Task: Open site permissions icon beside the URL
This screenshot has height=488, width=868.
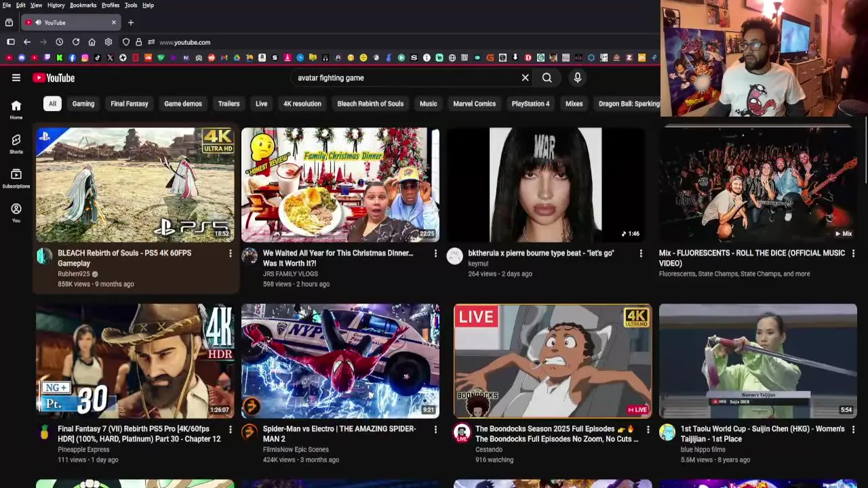Action: coord(151,42)
